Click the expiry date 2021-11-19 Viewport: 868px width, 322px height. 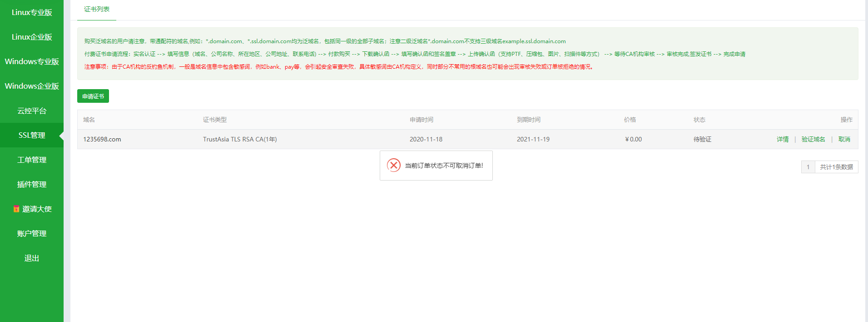click(533, 139)
